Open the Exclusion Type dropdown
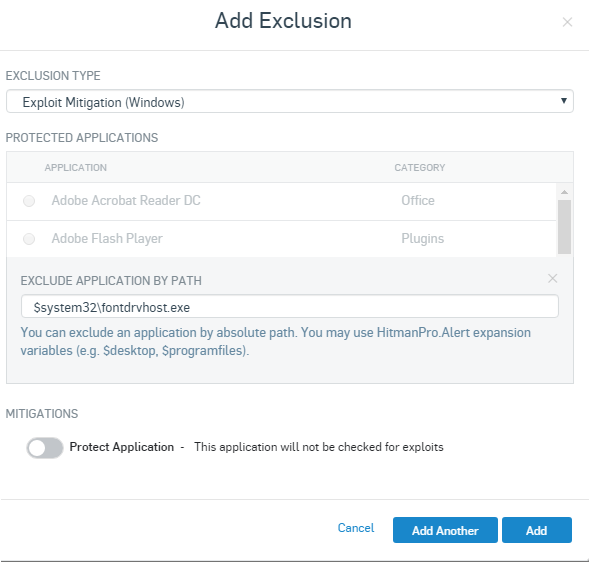The width and height of the screenshot is (589, 563). click(290, 101)
